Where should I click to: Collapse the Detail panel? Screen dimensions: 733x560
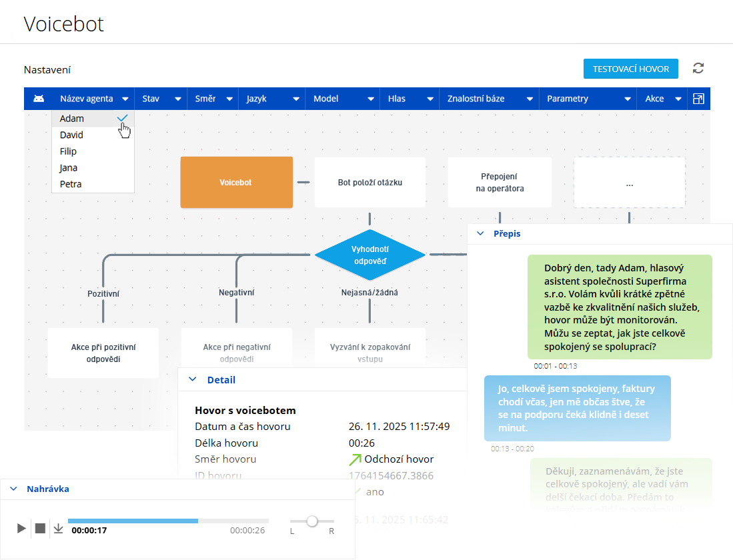[193, 379]
